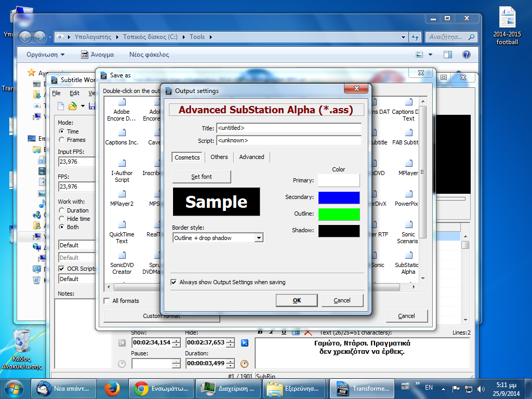Screen dimensions: 532x399
Task: Click the New subtitle toolbar icon
Action: click(x=60, y=106)
